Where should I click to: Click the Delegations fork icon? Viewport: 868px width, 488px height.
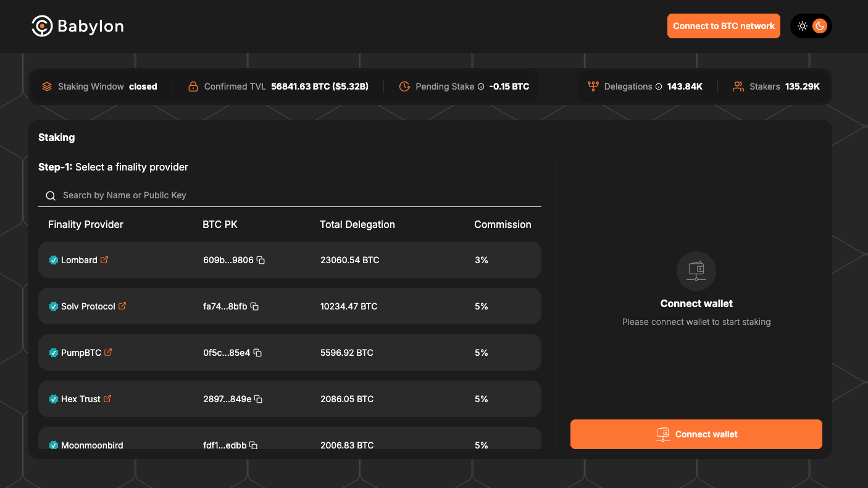click(593, 86)
